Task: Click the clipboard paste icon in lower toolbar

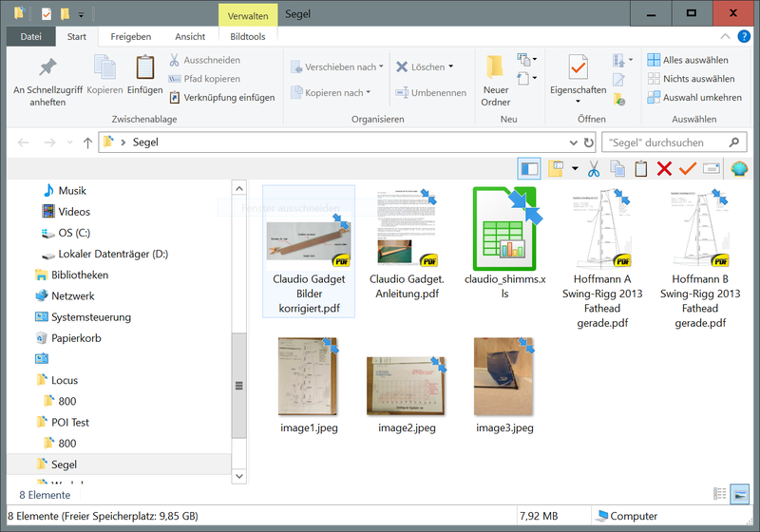Action: click(x=640, y=169)
